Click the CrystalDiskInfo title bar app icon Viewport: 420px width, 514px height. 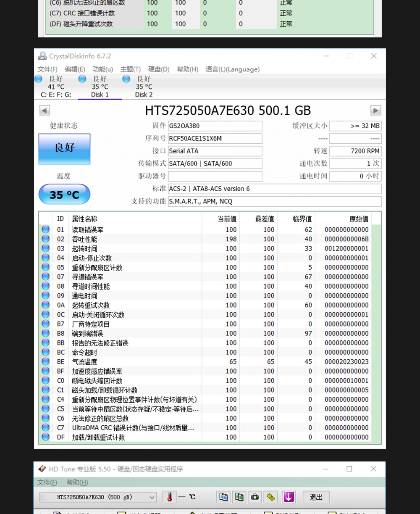(42, 56)
